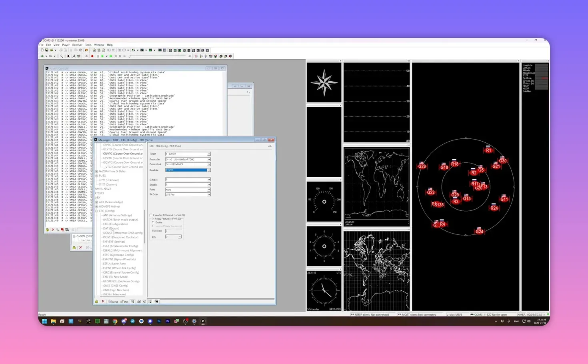Open the Baudrate dropdown showing 115200
This screenshot has height=364, width=588.
pos(208,170)
